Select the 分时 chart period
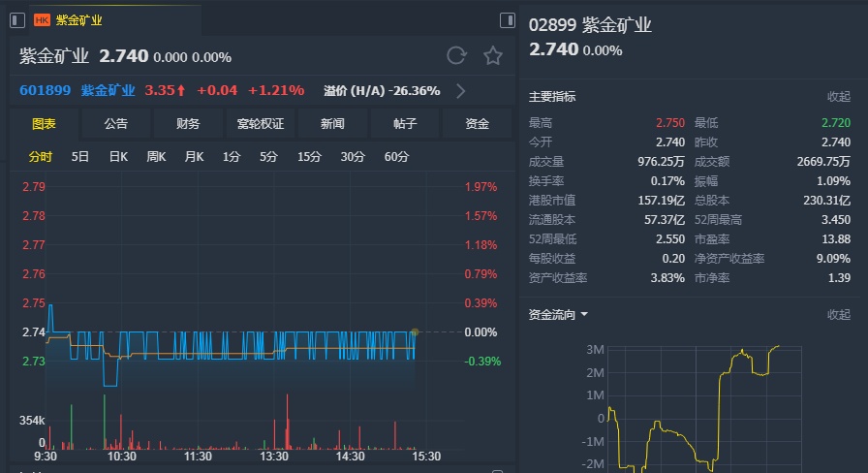Screen dimensions: 868x473 [41, 157]
